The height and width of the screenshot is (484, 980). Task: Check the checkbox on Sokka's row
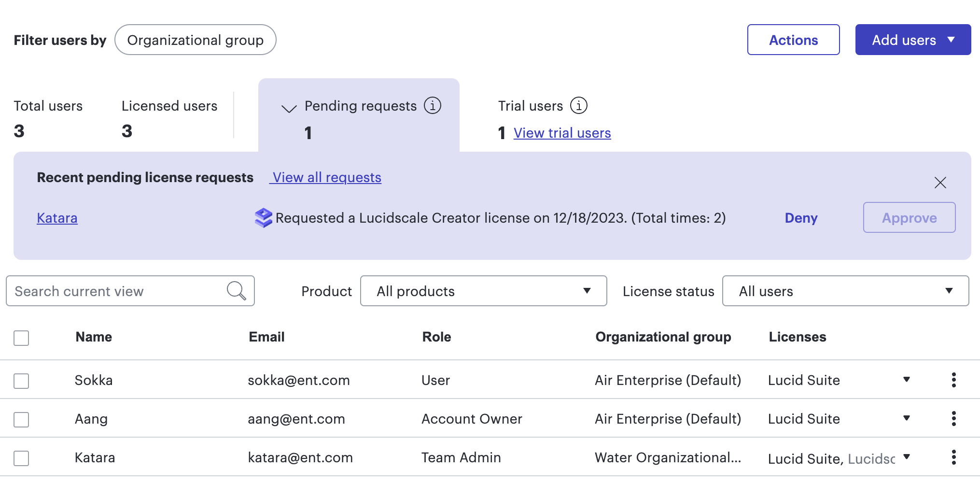tap(21, 380)
